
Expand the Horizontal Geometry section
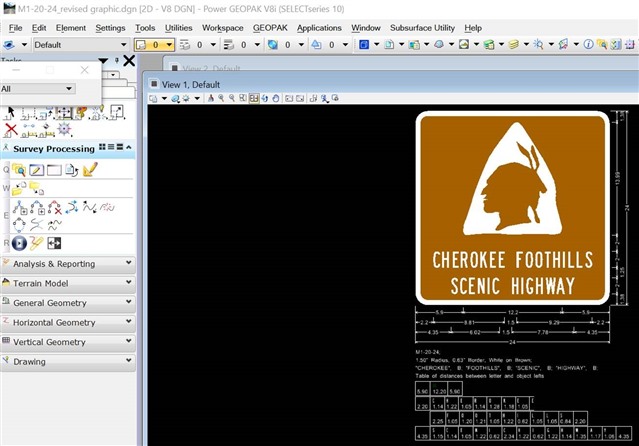(x=129, y=321)
